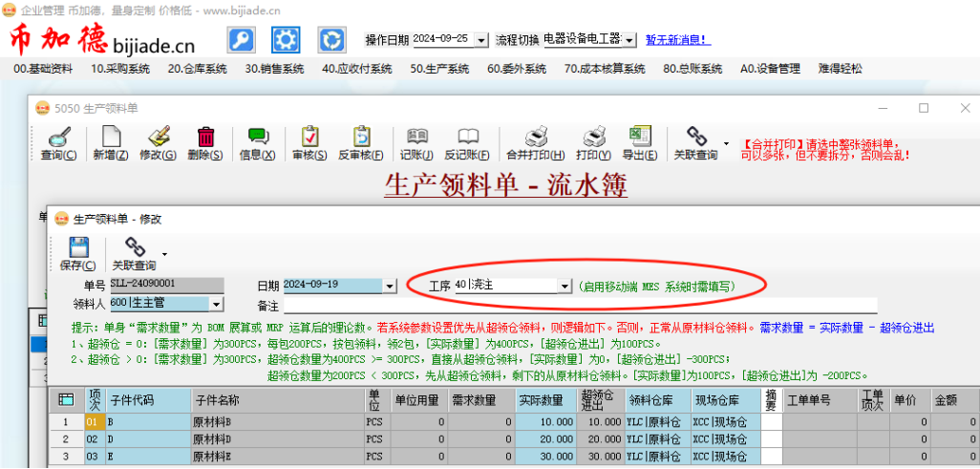The image size is (980, 469).
Task: Click the grid icon in table header corner
Action: tap(66, 400)
